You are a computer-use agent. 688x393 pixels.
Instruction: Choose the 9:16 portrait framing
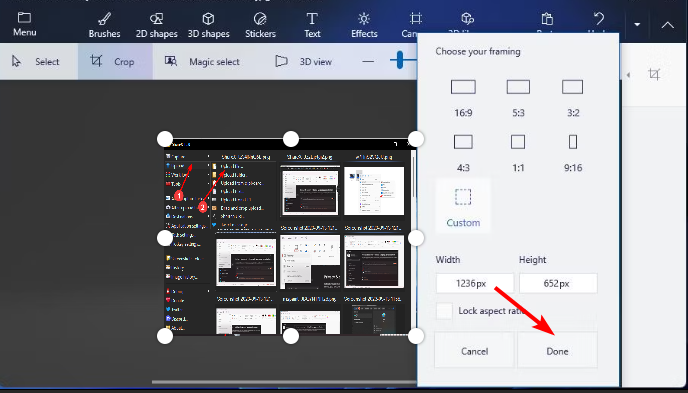573,154
